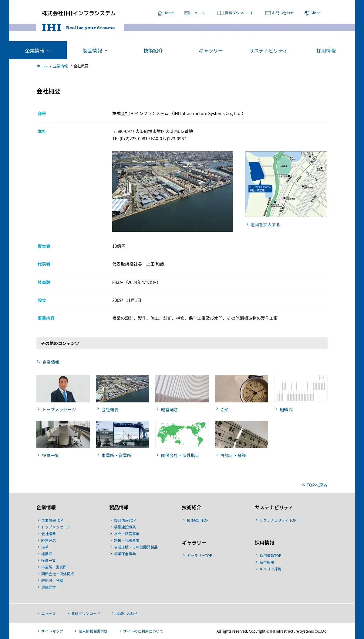Click the ニュース link in the footer bar
This screenshot has width=364, height=639.
click(48, 613)
